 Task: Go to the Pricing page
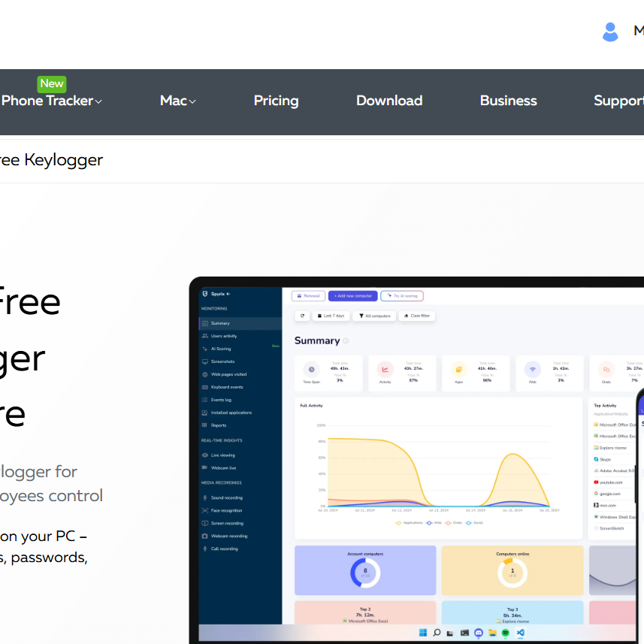[276, 101]
